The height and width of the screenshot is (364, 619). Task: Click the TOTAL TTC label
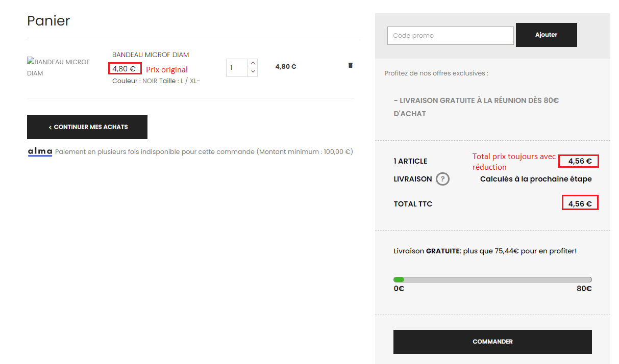(x=413, y=204)
